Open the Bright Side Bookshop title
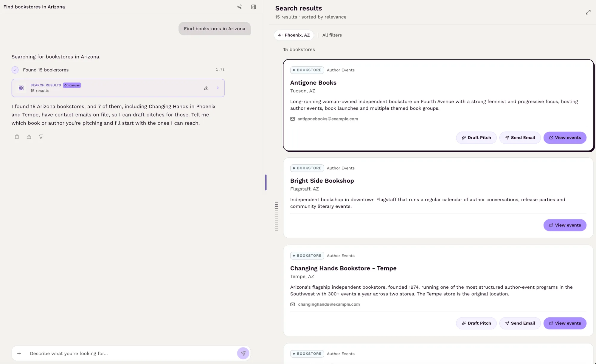This screenshot has height=364, width=596. tap(322, 181)
